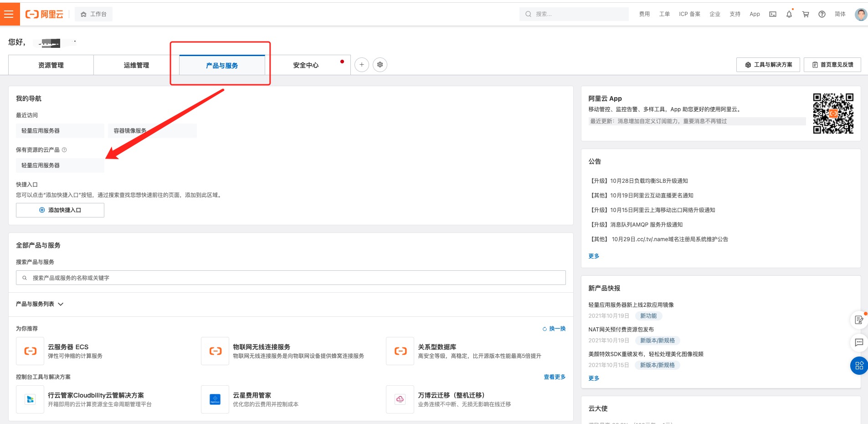Open the 费用 menu
Viewport: 868px width, 424px height.
pos(644,14)
